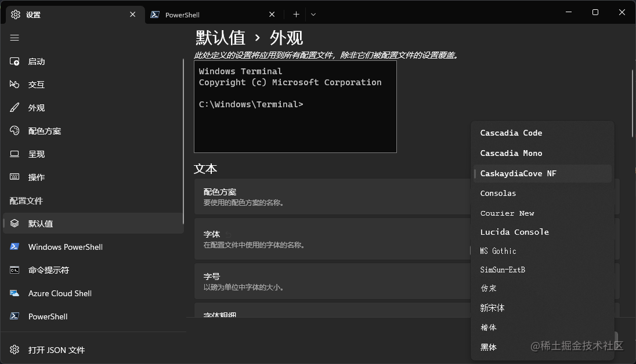
Task: Click the 默认值 layers icon
Action: 15,223
